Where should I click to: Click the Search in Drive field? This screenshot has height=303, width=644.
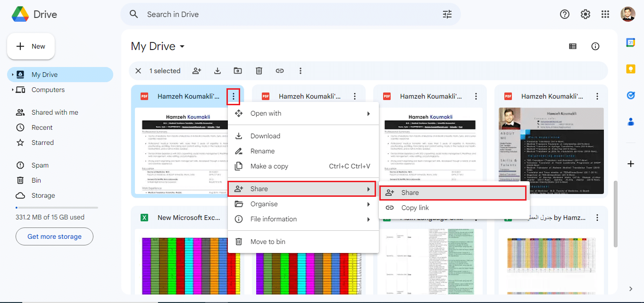(283, 14)
